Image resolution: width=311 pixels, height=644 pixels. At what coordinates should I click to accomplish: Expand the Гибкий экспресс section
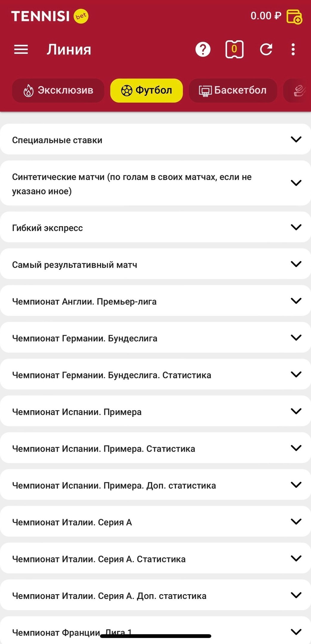[x=155, y=227]
